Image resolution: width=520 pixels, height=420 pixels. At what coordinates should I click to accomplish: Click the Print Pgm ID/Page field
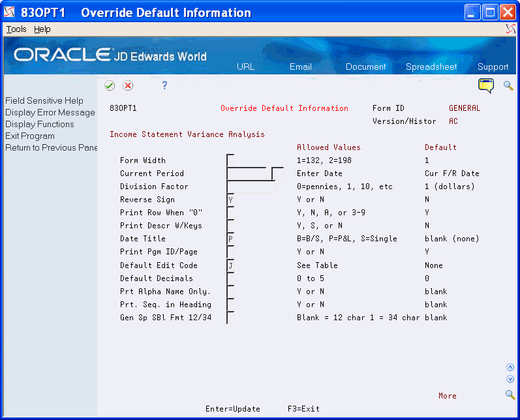[x=230, y=252]
